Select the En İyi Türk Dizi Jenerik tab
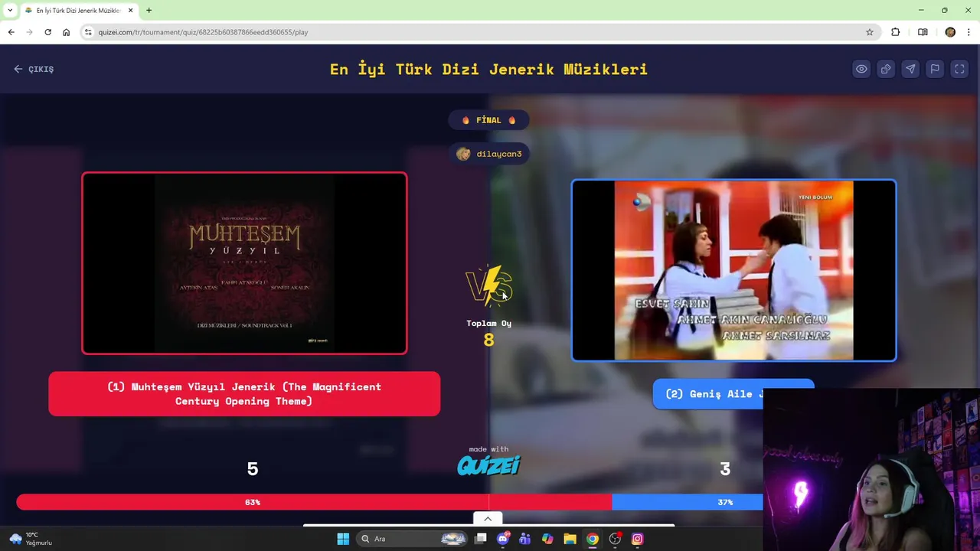Screen dimensions: 980x551 click(x=79, y=10)
